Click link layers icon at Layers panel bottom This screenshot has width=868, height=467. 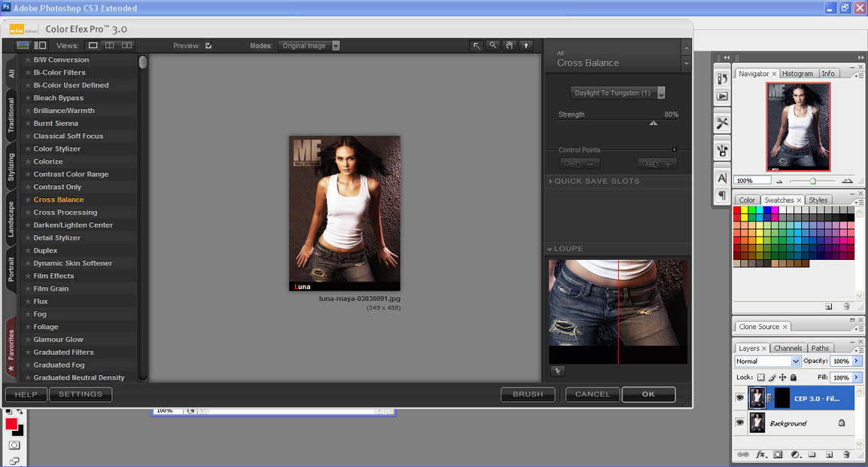click(743, 454)
